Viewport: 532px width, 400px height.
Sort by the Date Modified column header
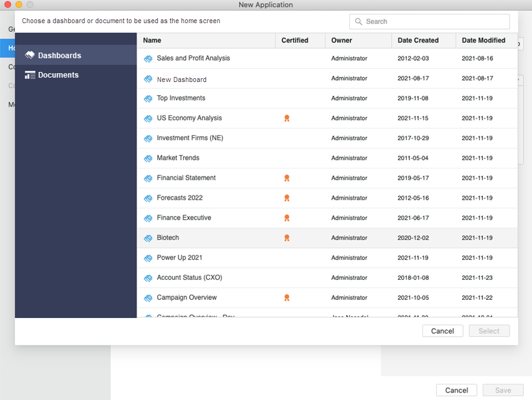click(x=483, y=40)
